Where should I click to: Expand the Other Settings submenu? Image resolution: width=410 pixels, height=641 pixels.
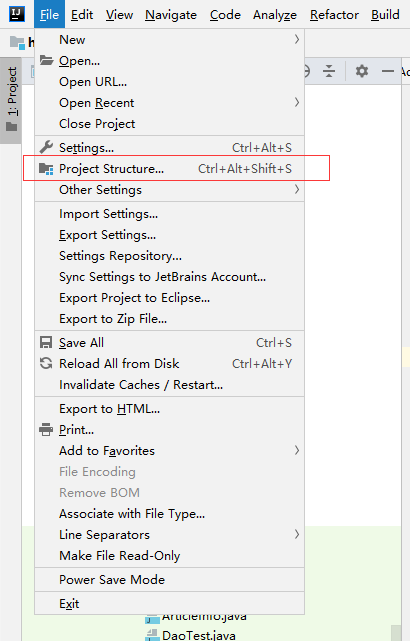click(297, 189)
